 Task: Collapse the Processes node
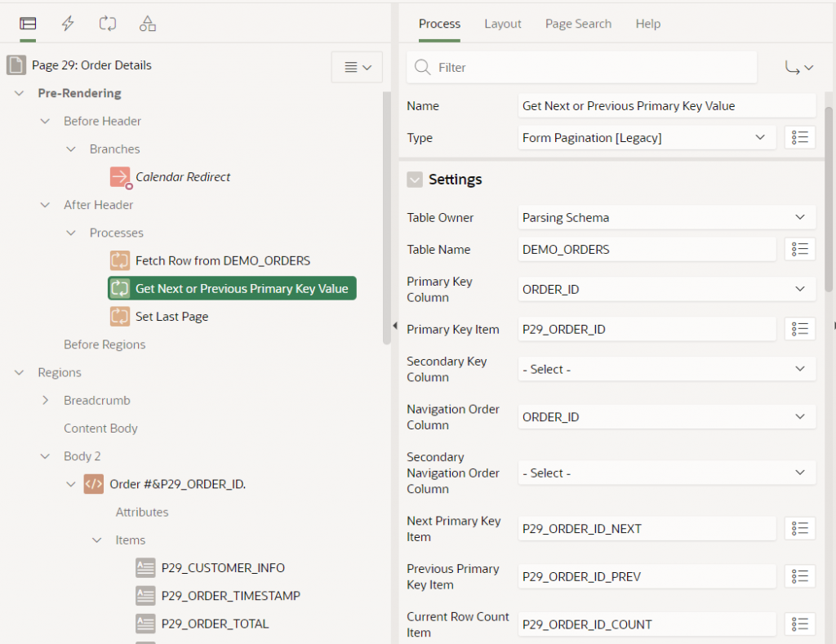71,233
